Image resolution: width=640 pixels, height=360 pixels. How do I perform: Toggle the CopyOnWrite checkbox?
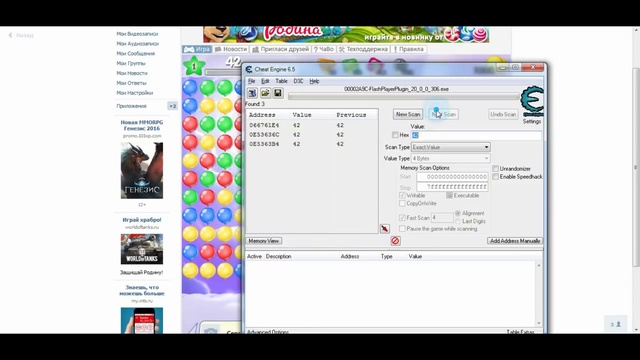pyautogui.click(x=402, y=203)
